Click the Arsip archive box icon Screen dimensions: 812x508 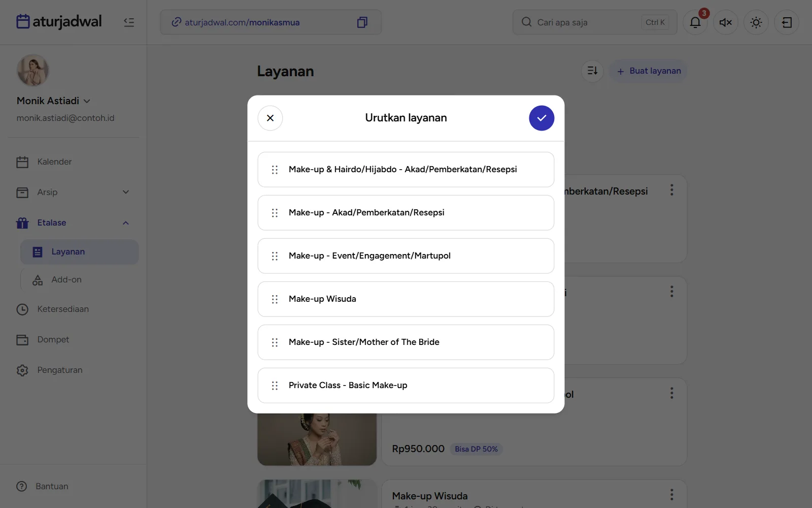tap(22, 193)
